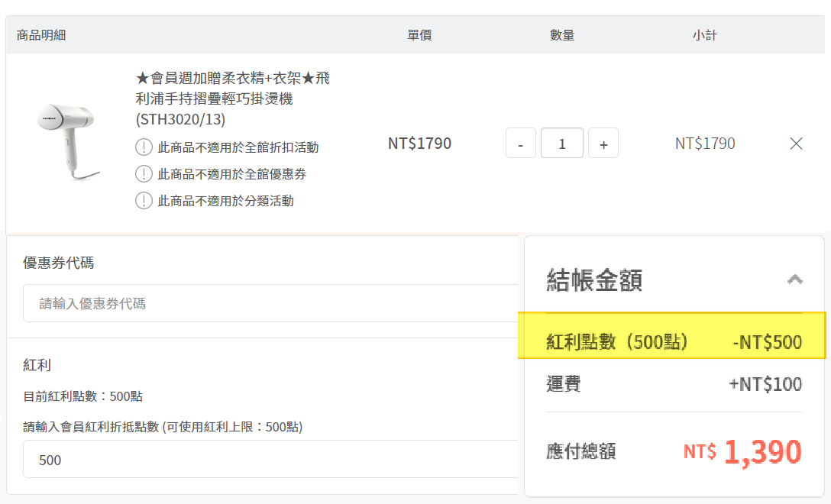Click the 運費 shipping fee row
Viewport: 831px width, 504px height.
(x=674, y=384)
